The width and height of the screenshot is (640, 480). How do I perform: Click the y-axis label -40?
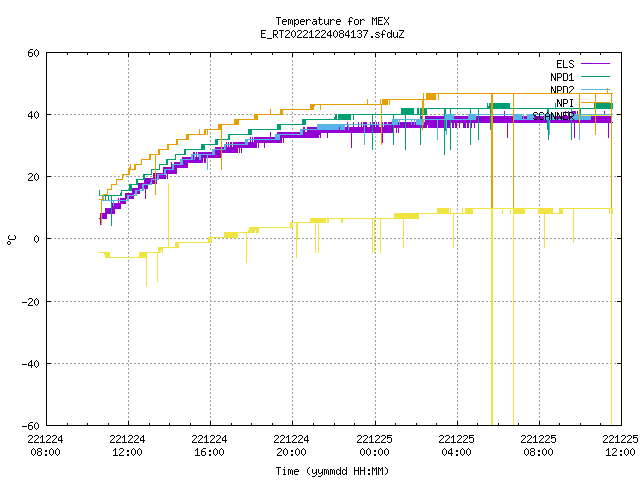pos(31,364)
